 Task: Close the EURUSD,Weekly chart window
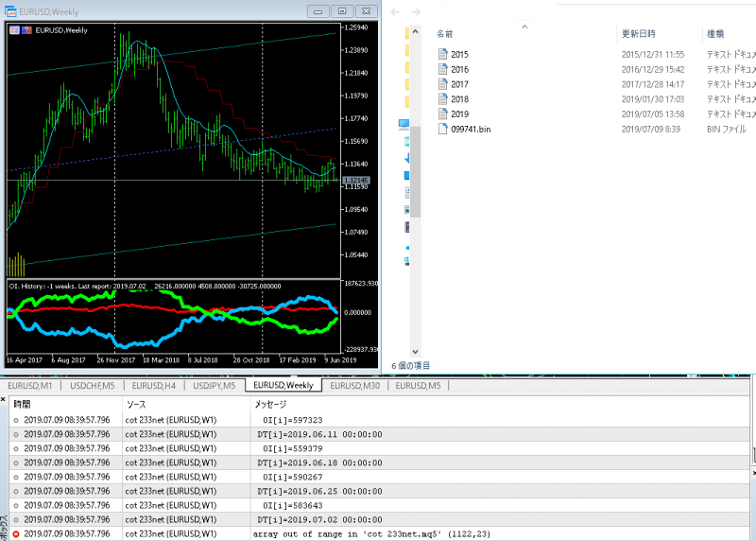coord(367,11)
